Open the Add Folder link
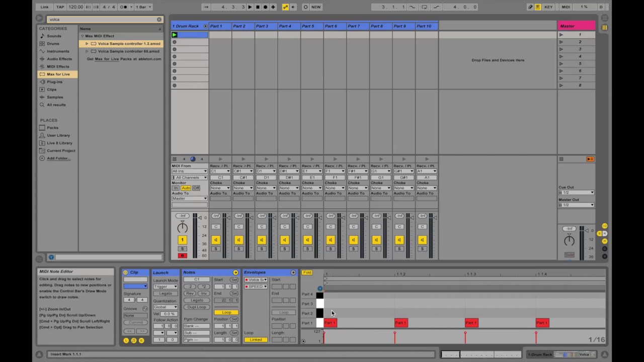 click(x=58, y=158)
